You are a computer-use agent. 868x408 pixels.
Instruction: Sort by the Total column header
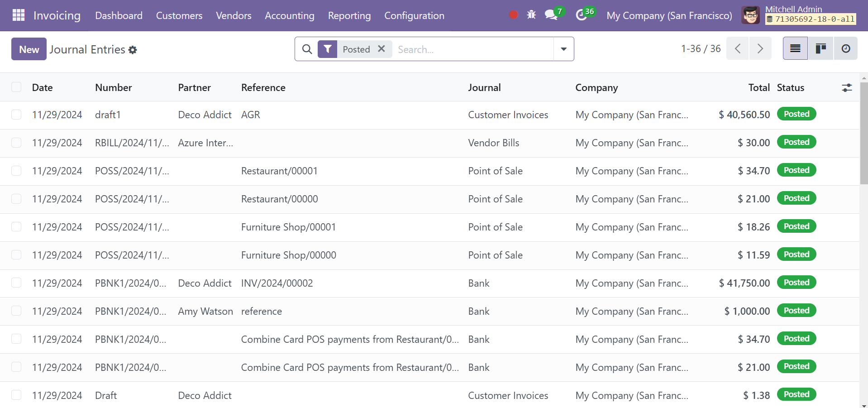759,87
